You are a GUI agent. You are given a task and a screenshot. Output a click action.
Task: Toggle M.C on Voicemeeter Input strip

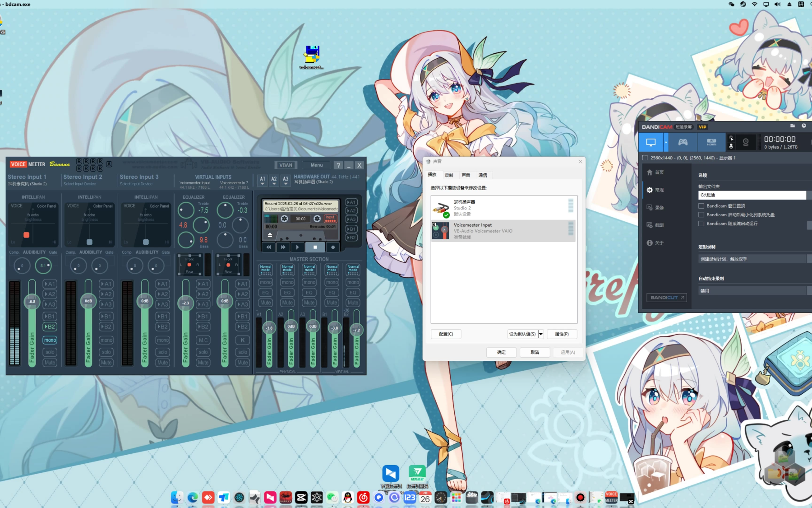203,340
